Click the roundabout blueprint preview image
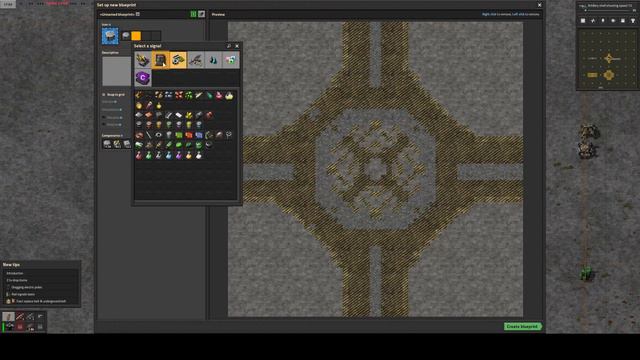Screen dimensions: 640x360 pyautogui.click(x=375, y=169)
